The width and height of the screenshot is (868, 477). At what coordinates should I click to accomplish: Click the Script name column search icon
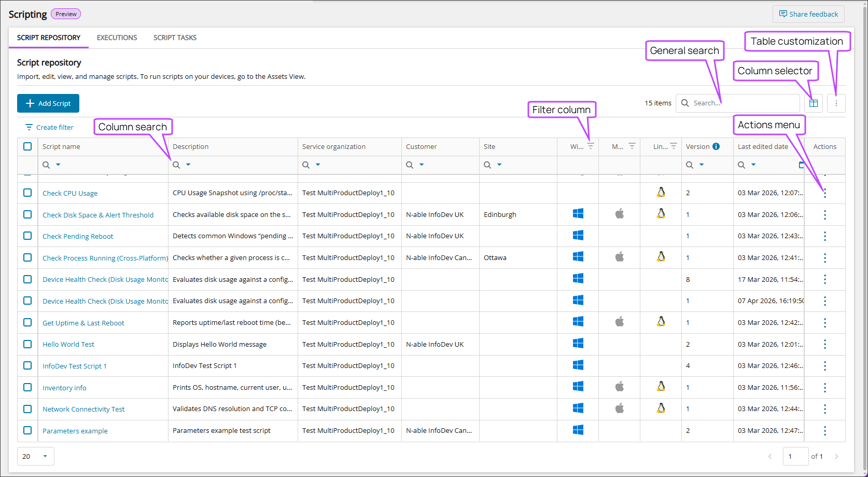46,165
